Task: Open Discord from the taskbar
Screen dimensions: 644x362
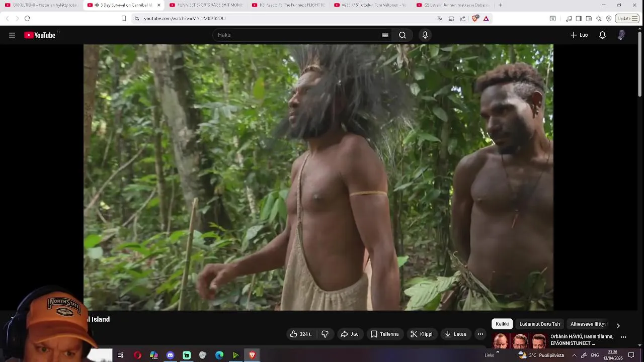Action: [x=170, y=355]
